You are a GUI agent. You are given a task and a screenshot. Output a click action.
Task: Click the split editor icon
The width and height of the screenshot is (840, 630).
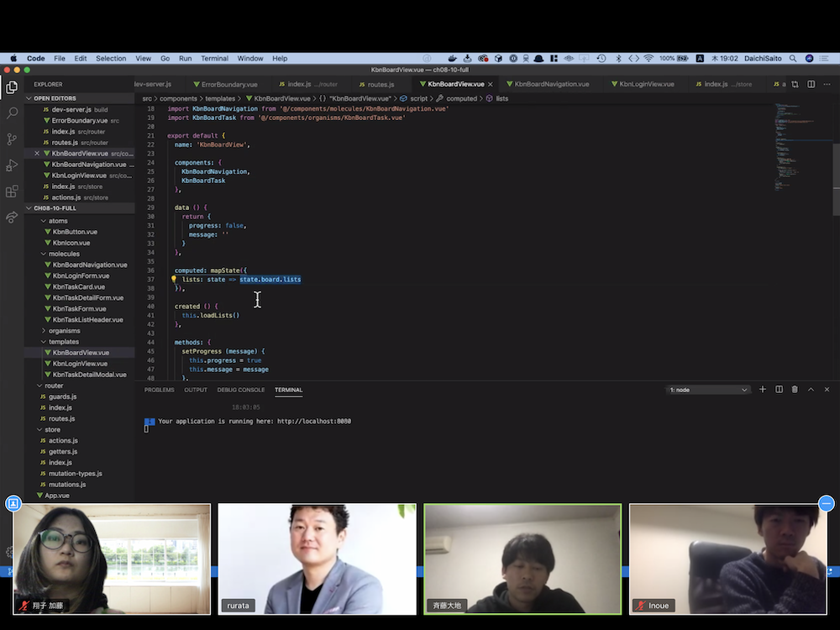pyautogui.click(x=811, y=84)
